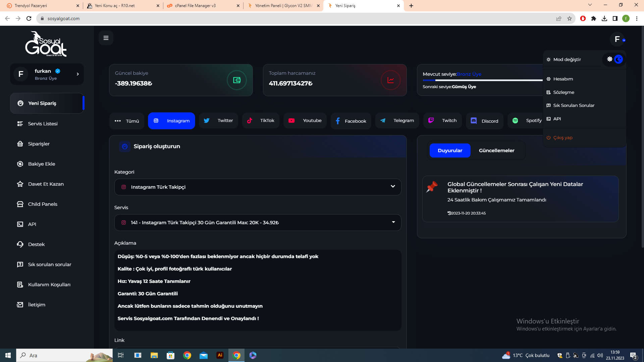Open the F user avatar menu

[x=617, y=39]
